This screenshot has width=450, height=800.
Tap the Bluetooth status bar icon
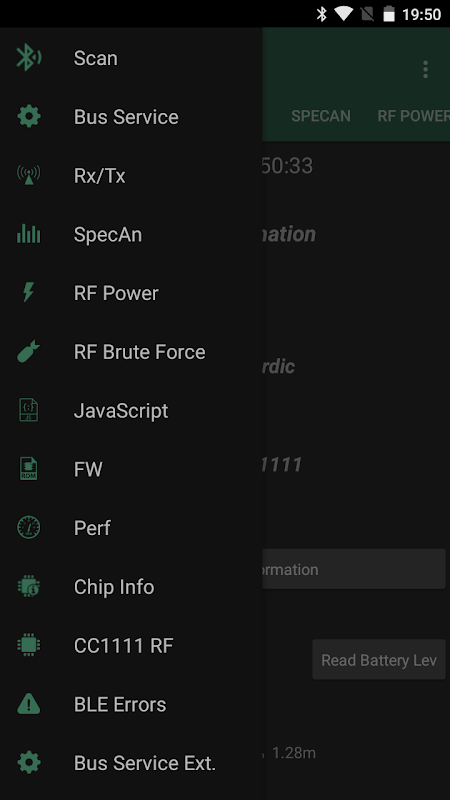(x=321, y=14)
